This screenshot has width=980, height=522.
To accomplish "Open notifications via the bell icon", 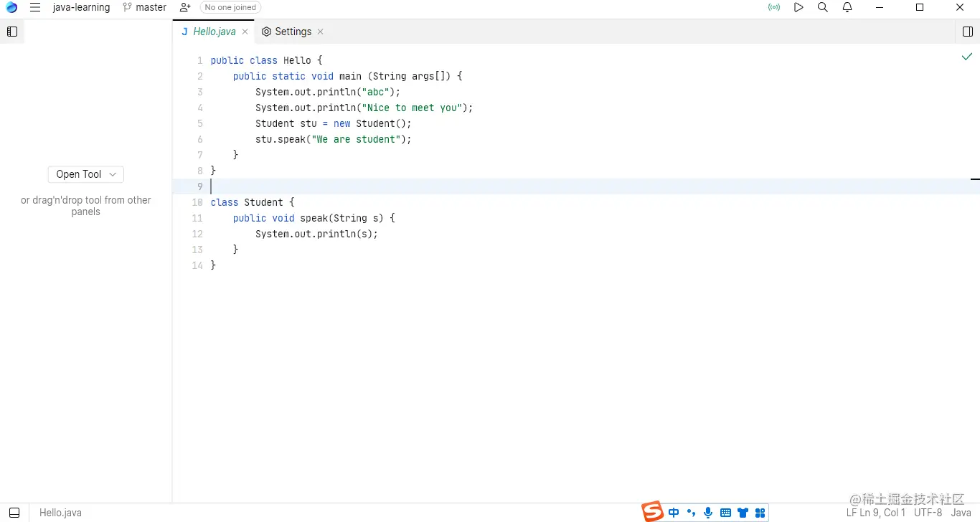I will tap(847, 7).
